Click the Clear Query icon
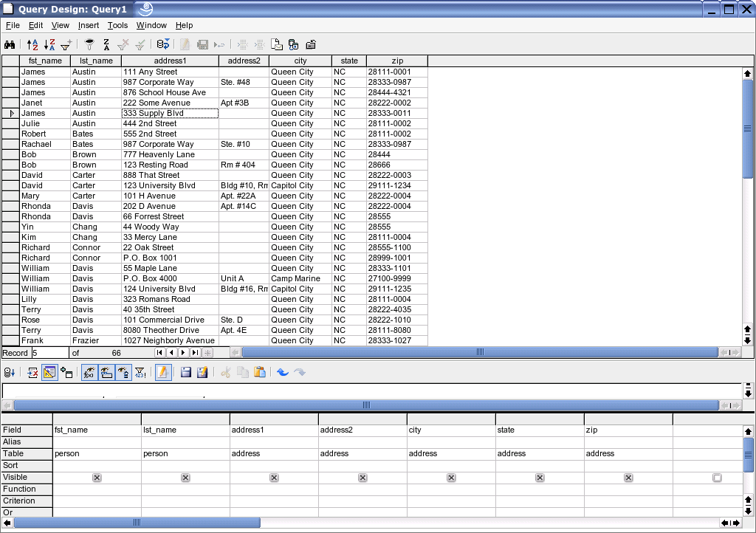 tap(32, 373)
